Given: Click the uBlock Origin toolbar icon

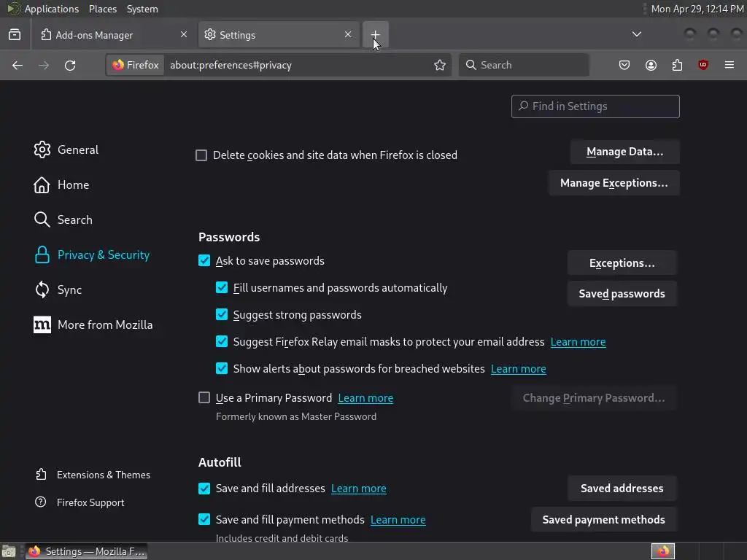Looking at the screenshot, I should pyautogui.click(x=703, y=65).
